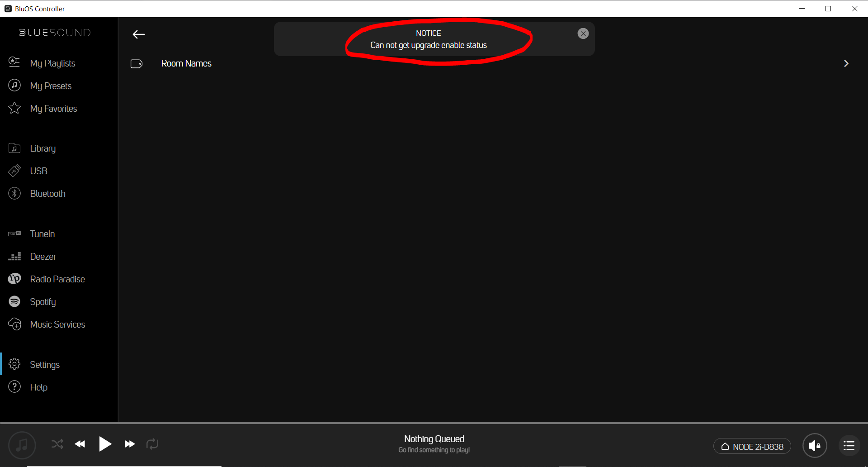Open My Presets
The height and width of the screenshot is (467, 868).
(51, 86)
